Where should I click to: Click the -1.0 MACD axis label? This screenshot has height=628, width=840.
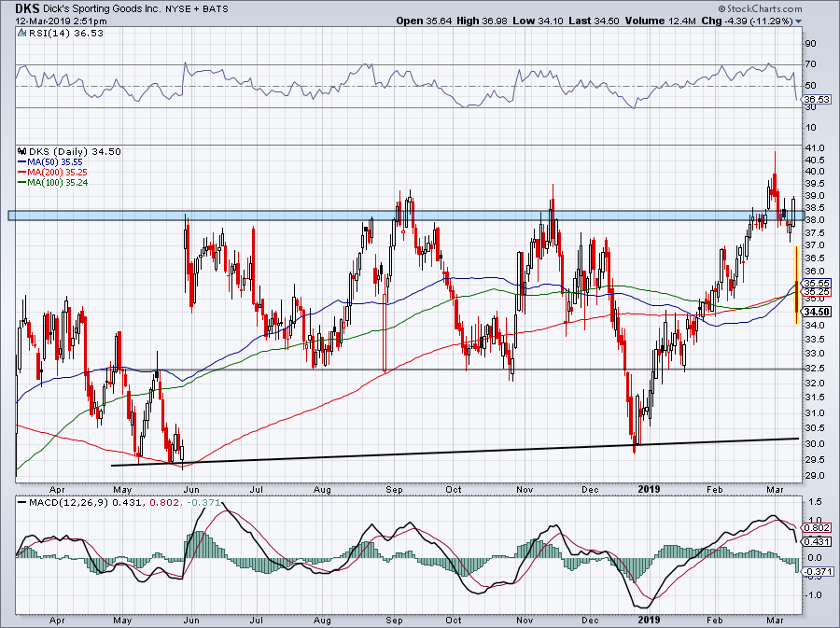(x=814, y=595)
